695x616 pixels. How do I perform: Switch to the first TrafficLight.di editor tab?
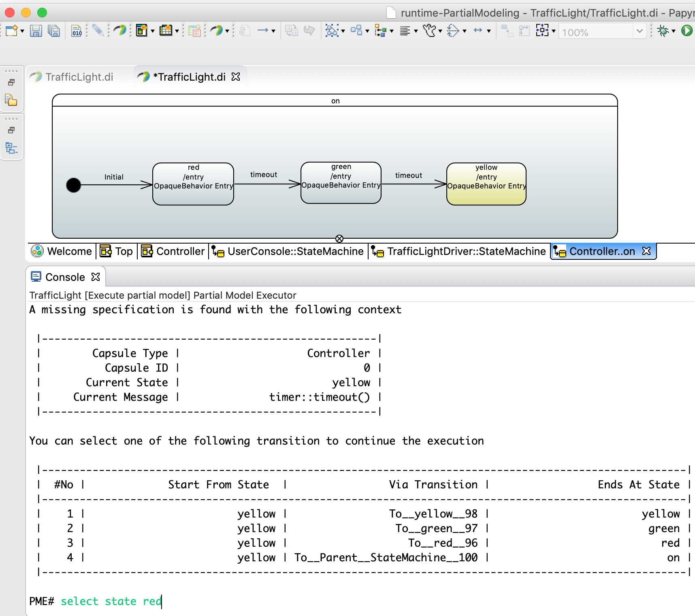[x=72, y=77]
